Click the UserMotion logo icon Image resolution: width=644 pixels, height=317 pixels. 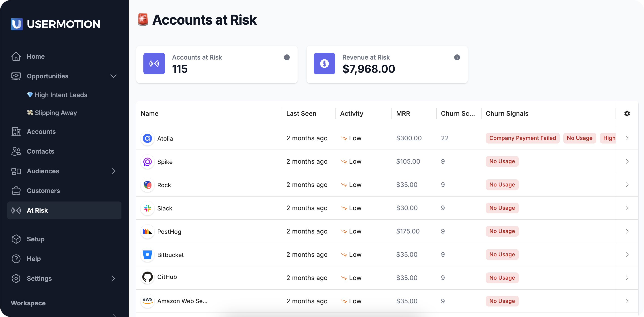coord(17,24)
